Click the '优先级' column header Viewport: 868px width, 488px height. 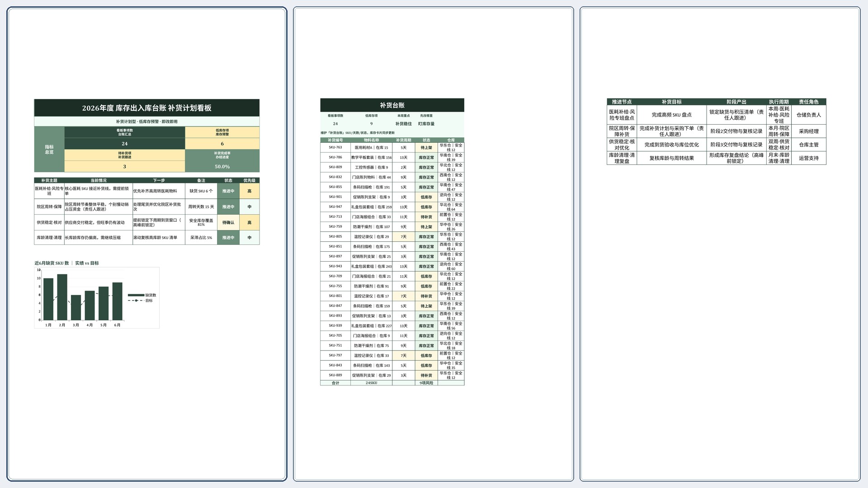(x=250, y=180)
